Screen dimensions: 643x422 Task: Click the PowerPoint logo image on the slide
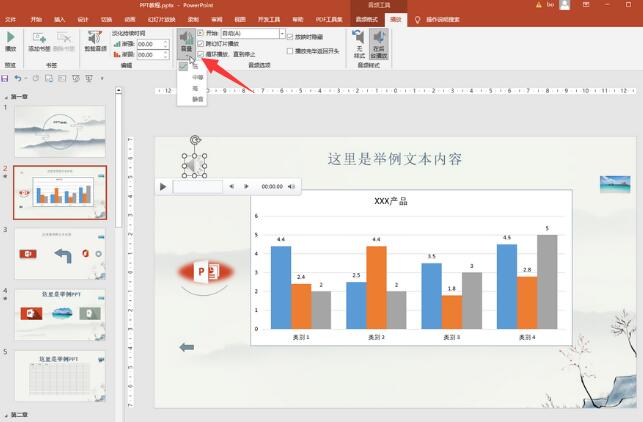pos(206,272)
